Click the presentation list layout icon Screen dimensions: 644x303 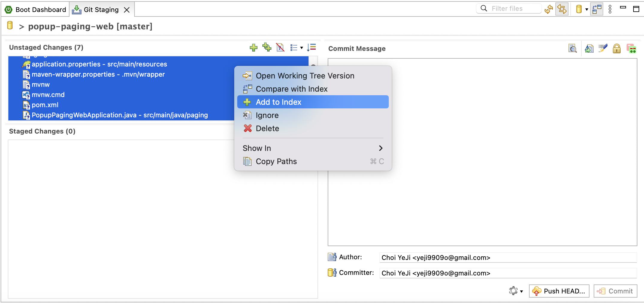(294, 48)
